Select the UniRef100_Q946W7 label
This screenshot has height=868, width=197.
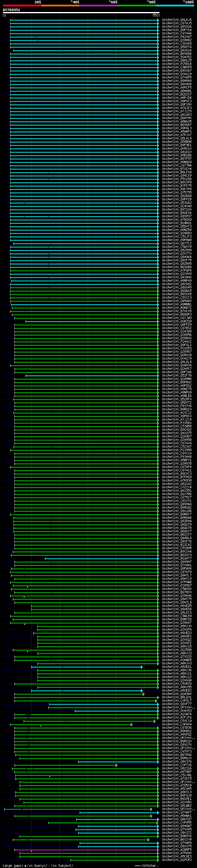(176, 826)
